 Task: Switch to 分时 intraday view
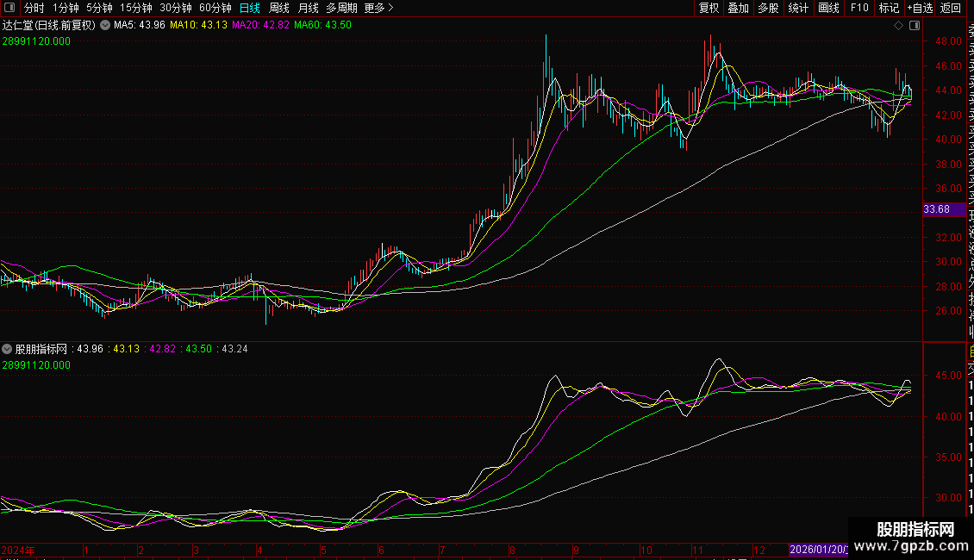pos(34,8)
